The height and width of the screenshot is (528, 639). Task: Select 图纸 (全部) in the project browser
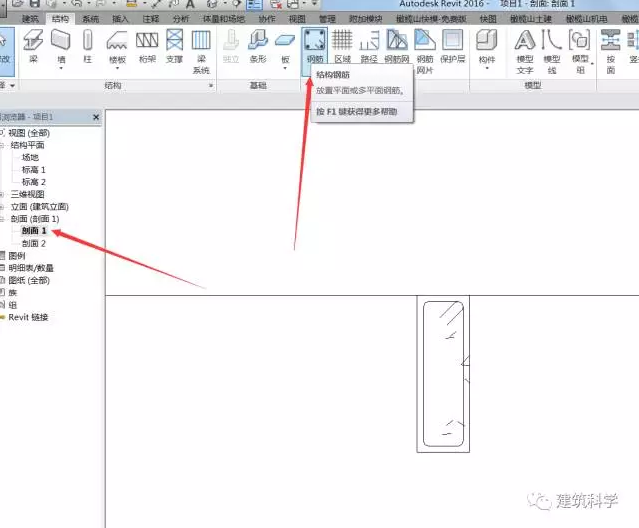coord(29,280)
